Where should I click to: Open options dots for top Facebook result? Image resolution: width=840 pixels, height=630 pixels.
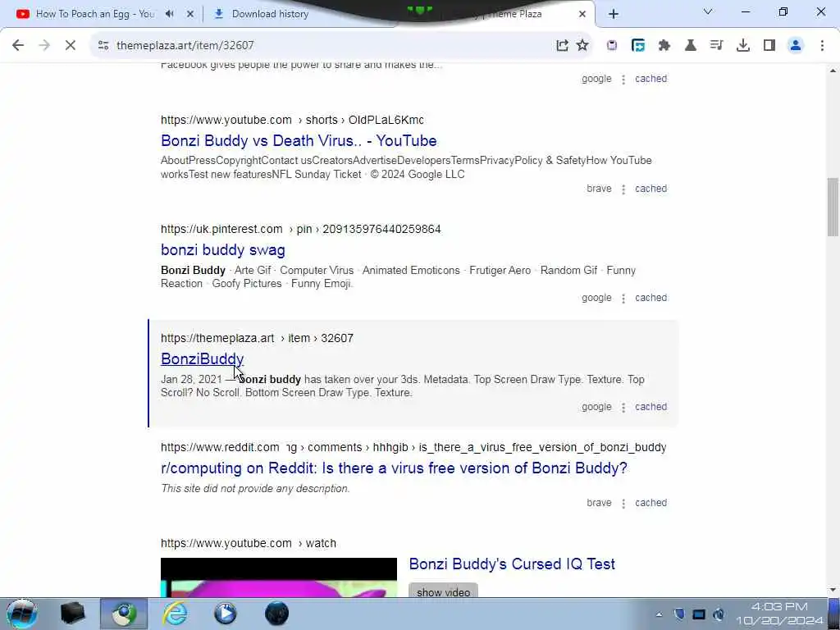(623, 80)
